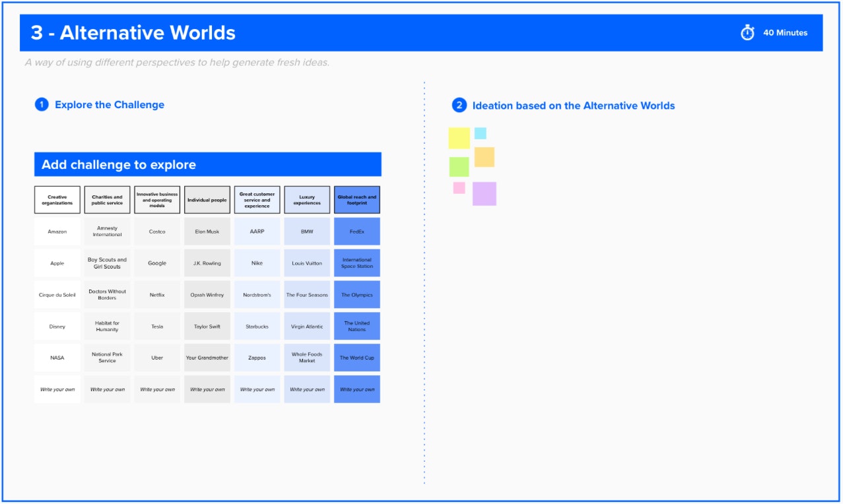Click the BMW cell
Viewport: 843px width, 504px height.
[307, 232]
